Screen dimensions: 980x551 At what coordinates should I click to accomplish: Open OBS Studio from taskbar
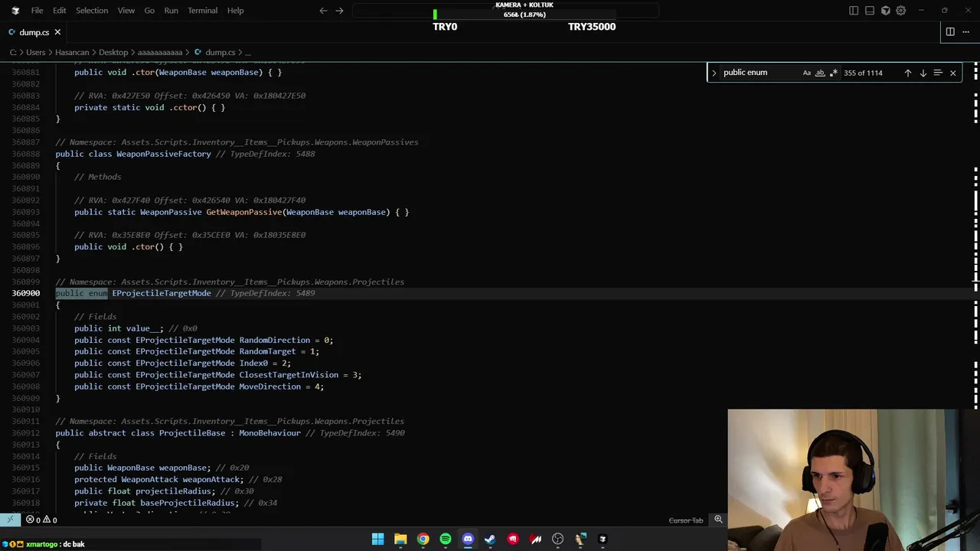(557, 539)
